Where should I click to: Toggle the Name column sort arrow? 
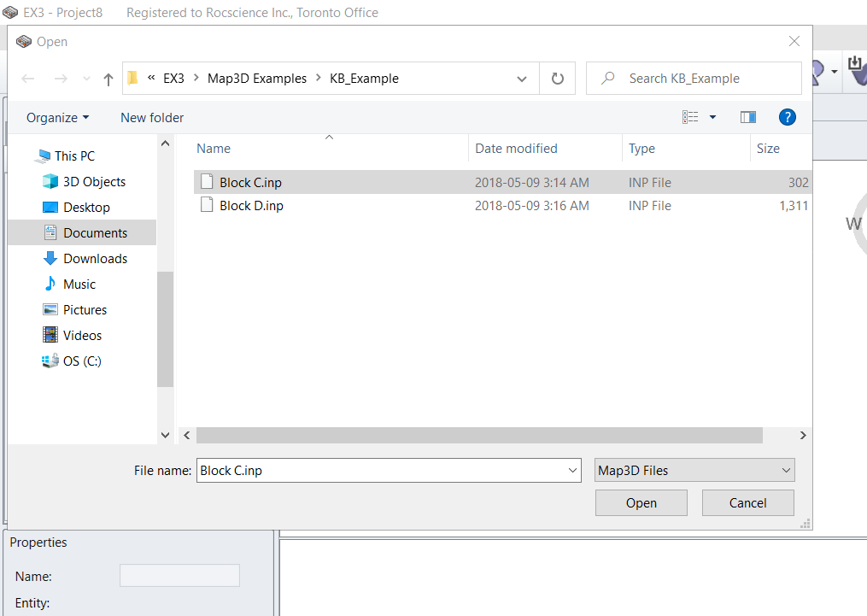click(x=329, y=137)
